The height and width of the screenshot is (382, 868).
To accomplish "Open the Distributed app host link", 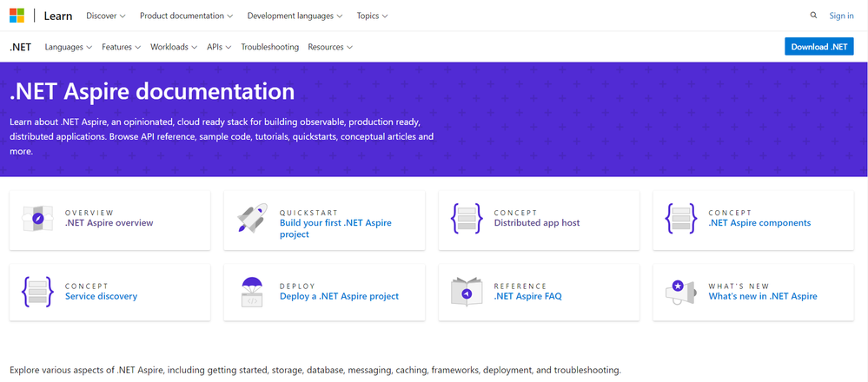I will point(537,223).
